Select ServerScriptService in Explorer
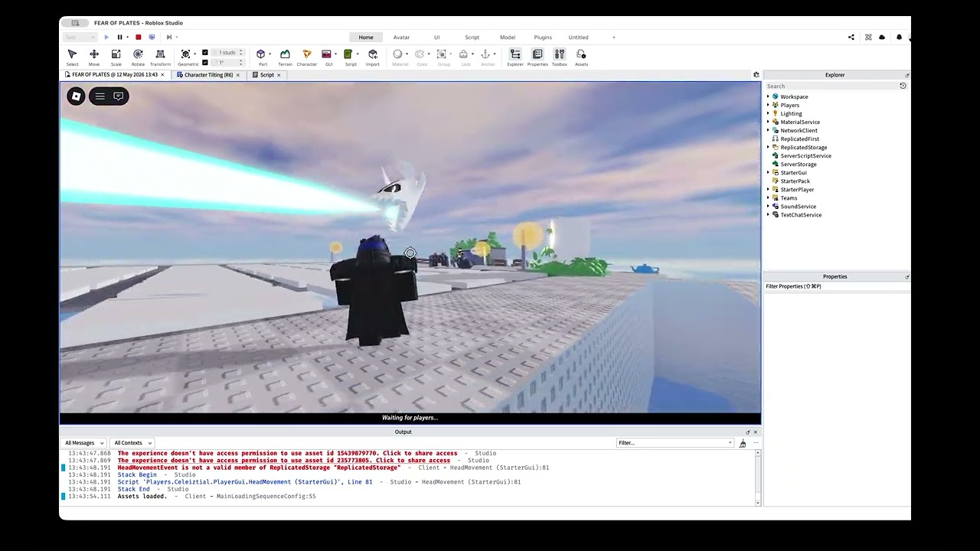980x551 pixels. coord(805,155)
